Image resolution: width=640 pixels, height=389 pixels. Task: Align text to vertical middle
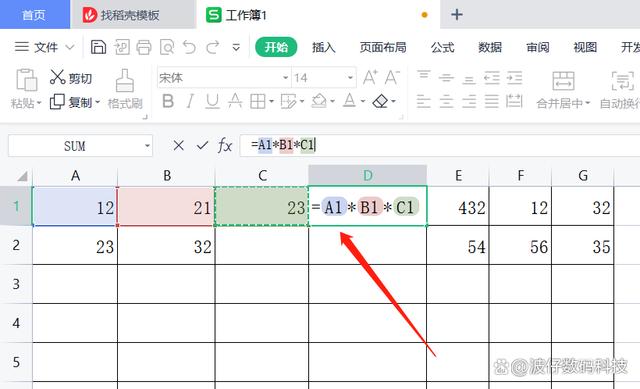click(446, 78)
